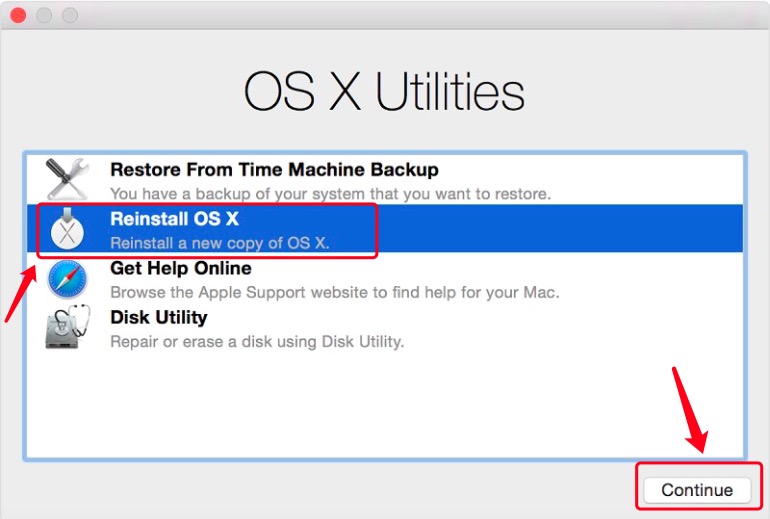
Task: Click the blank right end of highlighted blue row
Action: (600, 230)
